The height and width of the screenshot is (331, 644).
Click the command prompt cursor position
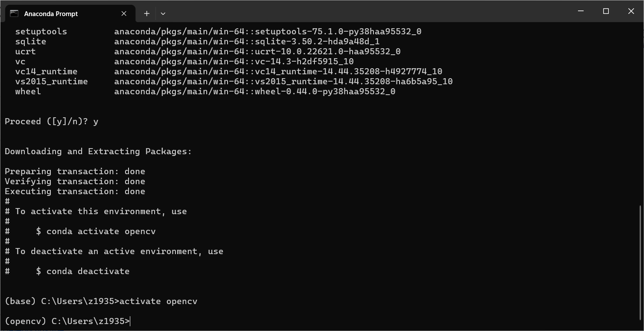(129, 321)
